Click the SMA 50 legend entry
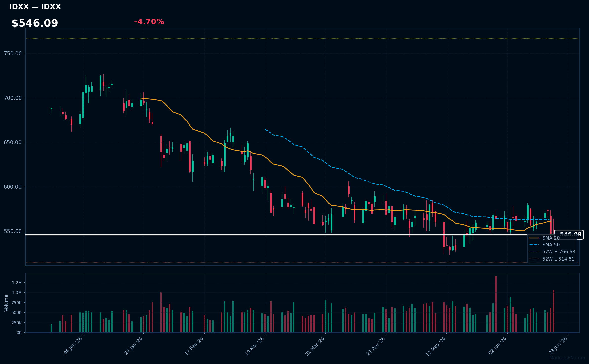Screen dimensions: 589x364 coord(551,245)
